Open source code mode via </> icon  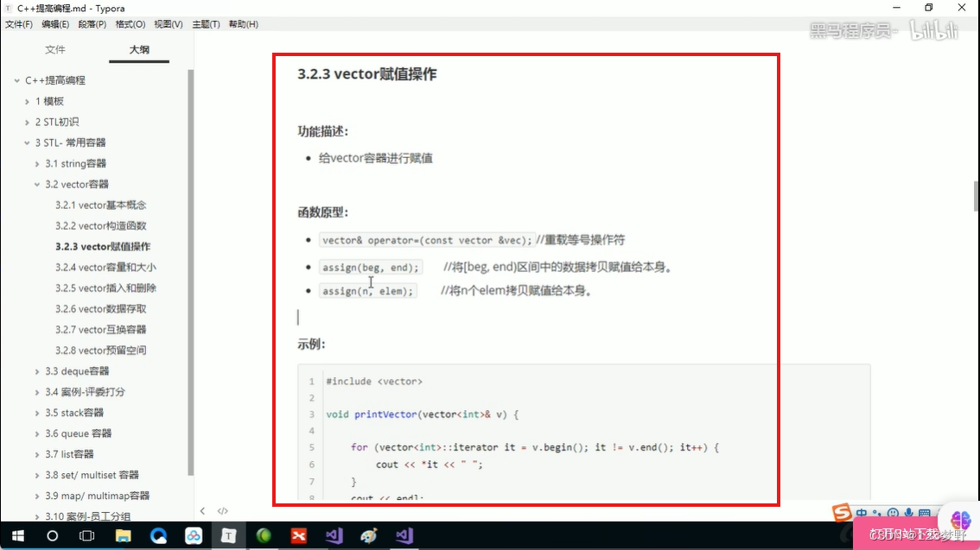[223, 511]
